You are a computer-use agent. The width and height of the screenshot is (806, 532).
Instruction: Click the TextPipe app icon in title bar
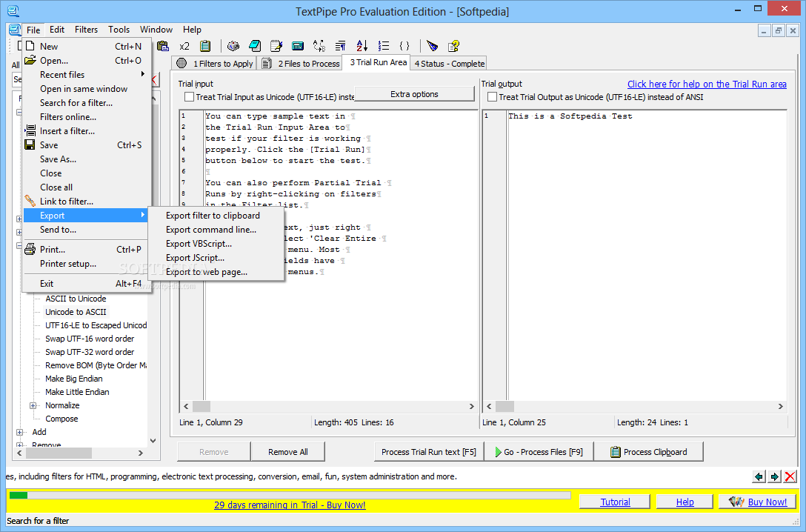point(13,11)
